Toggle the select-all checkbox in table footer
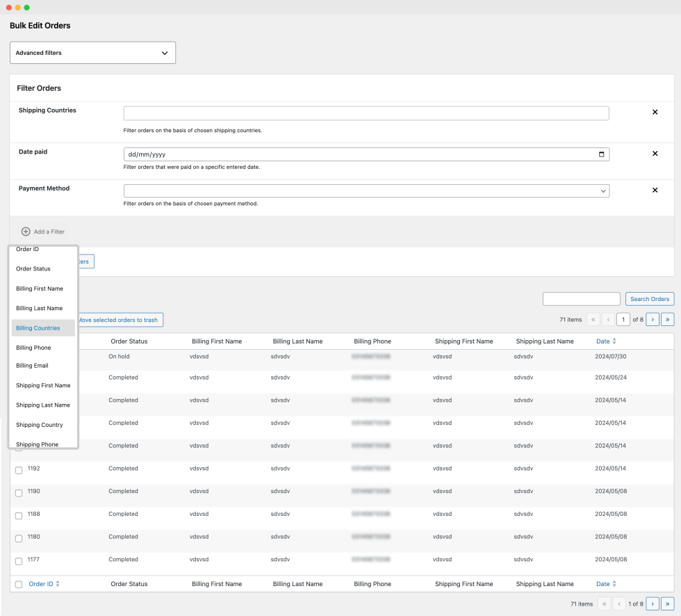Viewport: 681px width, 616px height. pyautogui.click(x=19, y=585)
